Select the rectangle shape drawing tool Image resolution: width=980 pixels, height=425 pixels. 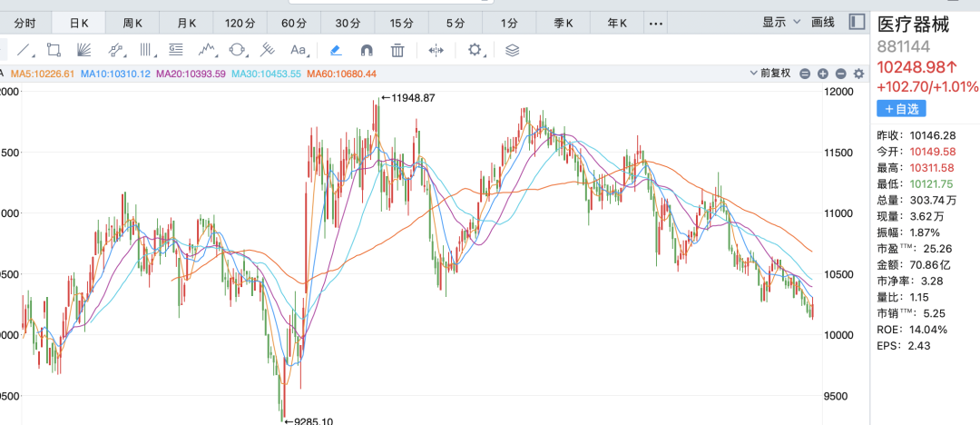54,50
